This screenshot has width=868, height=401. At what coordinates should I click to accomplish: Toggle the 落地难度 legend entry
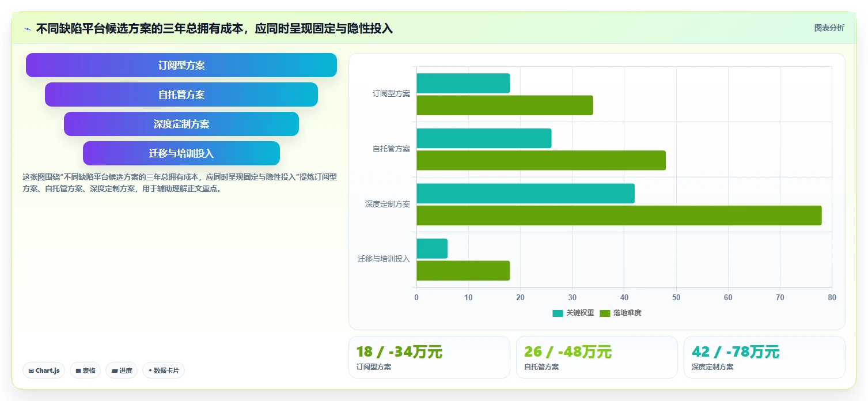[x=620, y=313]
